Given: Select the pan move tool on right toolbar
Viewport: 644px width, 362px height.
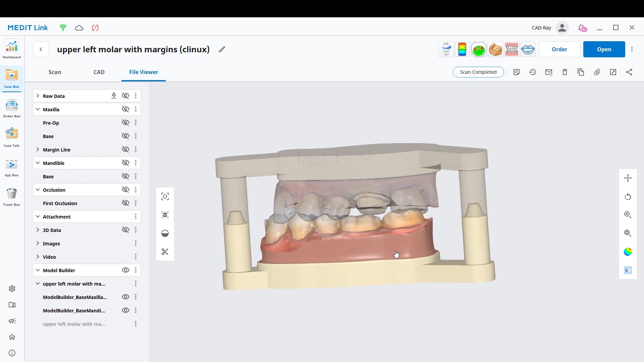Looking at the screenshot, I should [x=628, y=178].
